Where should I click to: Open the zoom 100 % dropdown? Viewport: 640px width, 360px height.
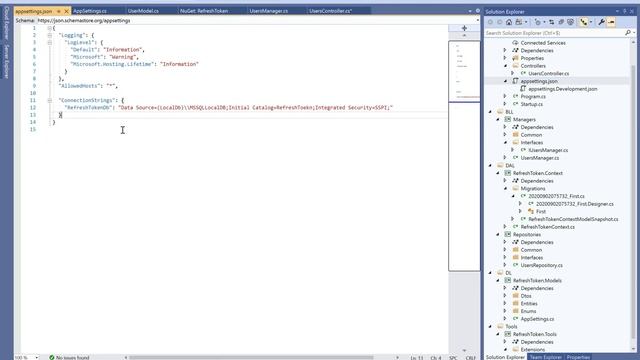coord(36,358)
